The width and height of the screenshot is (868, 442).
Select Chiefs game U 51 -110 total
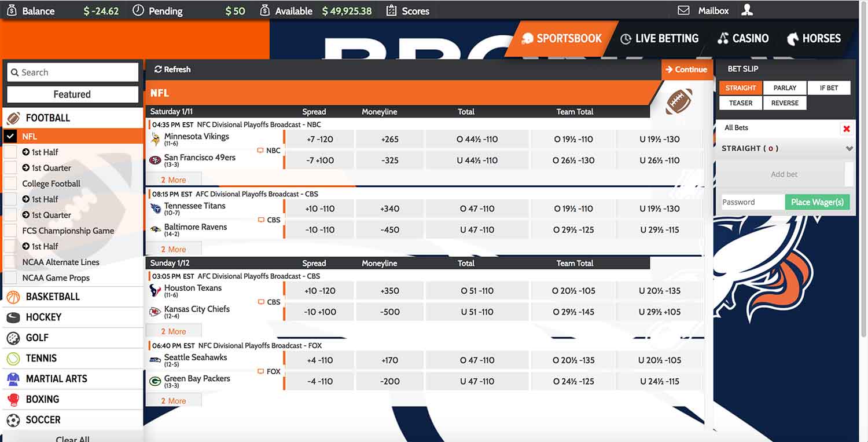pyautogui.click(x=477, y=312)
